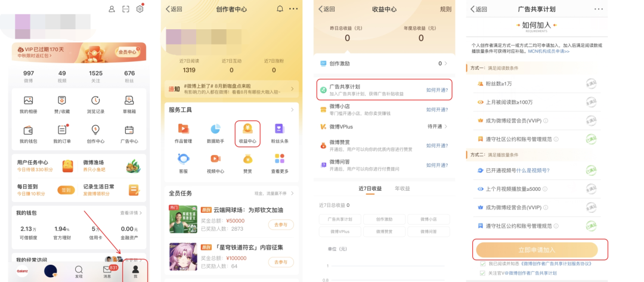Screen dimensions: 644x282
Task: Open 记录生活日常 entry
Action: coord(112,190)
